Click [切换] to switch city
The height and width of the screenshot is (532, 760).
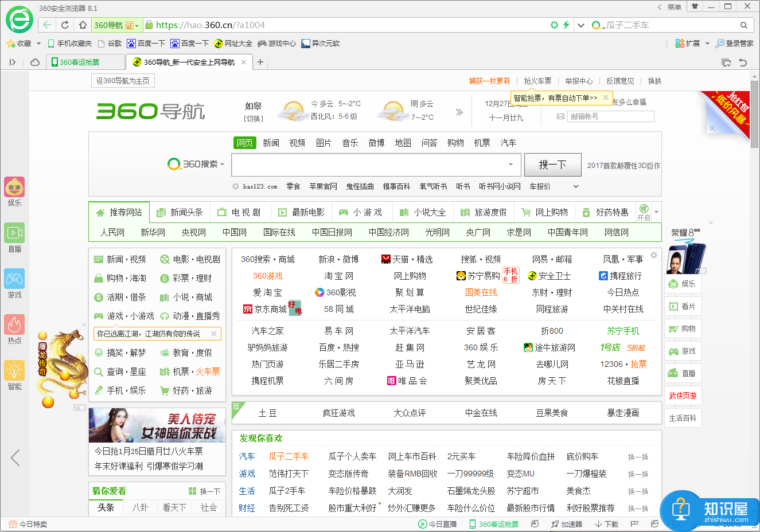(254, 118)
